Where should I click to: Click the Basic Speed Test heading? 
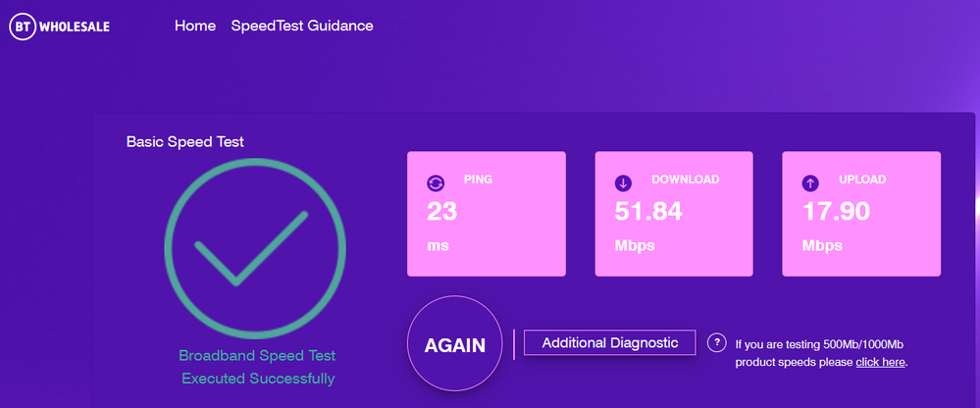tap(185, 141)
